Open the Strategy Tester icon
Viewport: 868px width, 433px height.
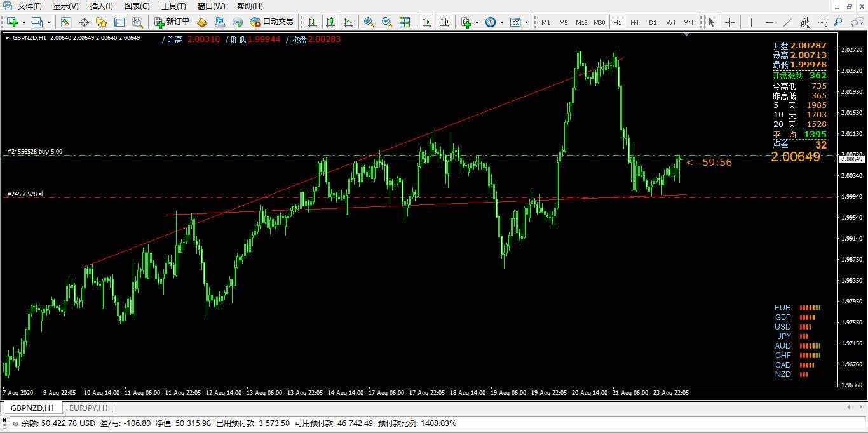pyautogui.click(x=137, y=22)
